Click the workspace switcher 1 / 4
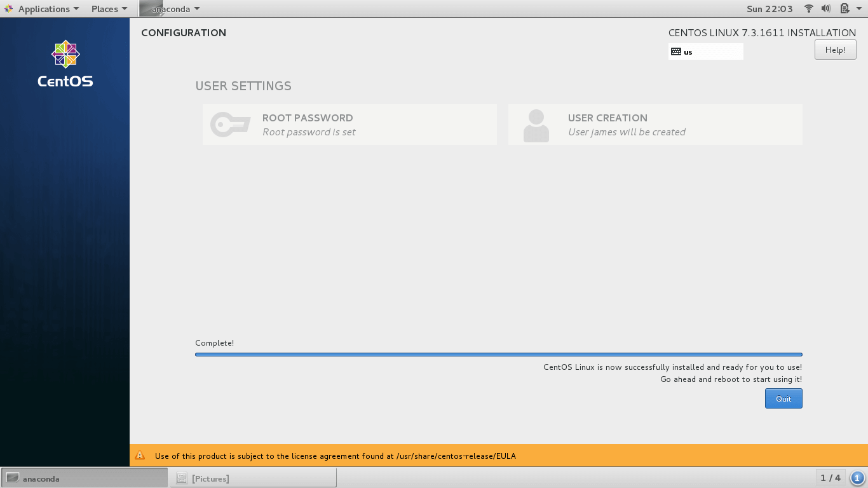 point(830,478)
